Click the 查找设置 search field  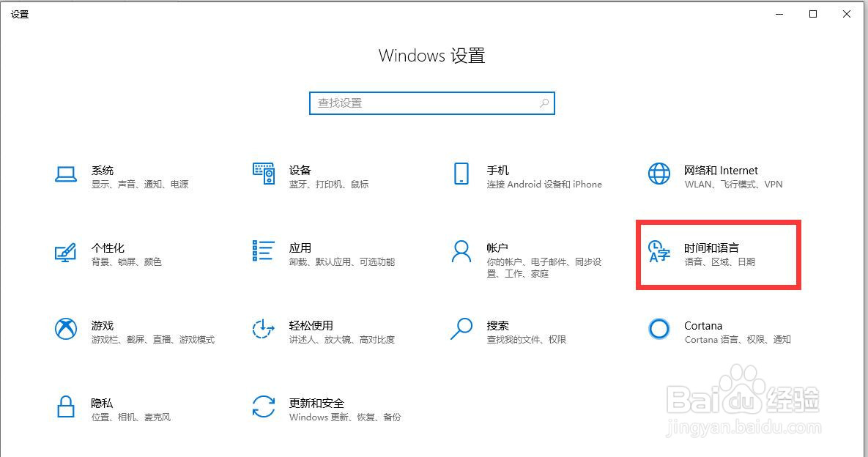[x=431, y=103]
